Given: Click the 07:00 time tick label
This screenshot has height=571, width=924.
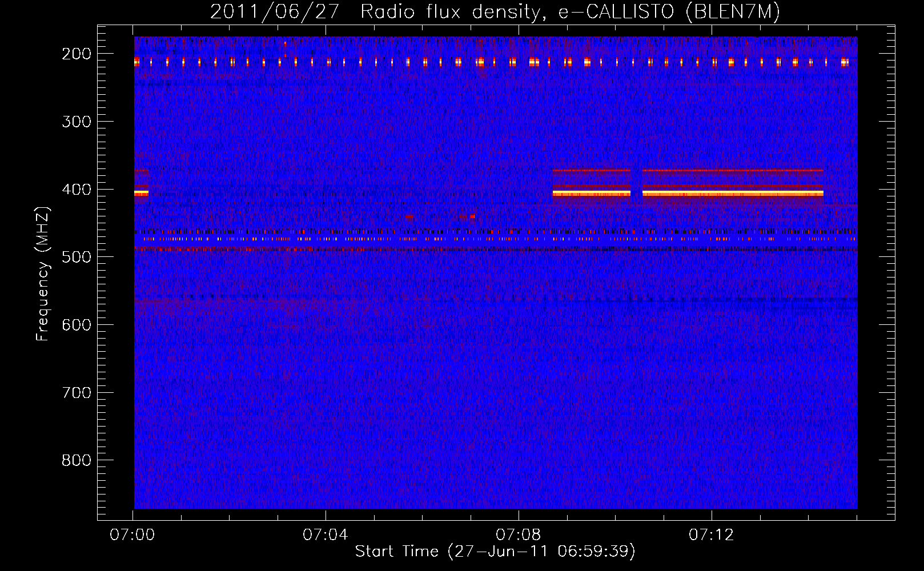Looking at the screenshot, I should pyautogui.click(x=132, y=535).
